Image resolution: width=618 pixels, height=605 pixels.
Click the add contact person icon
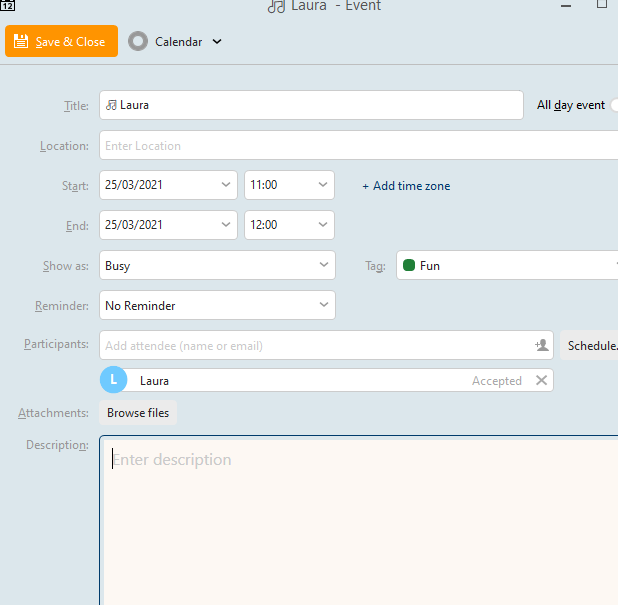coord(542,345)
